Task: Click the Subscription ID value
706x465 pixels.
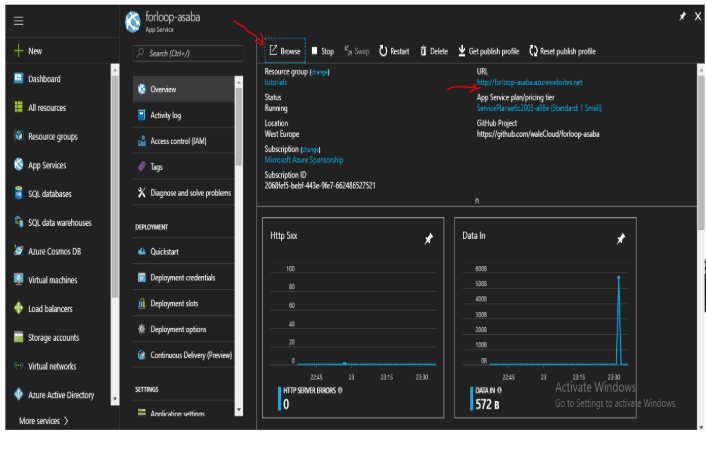Action: point(320,185)
